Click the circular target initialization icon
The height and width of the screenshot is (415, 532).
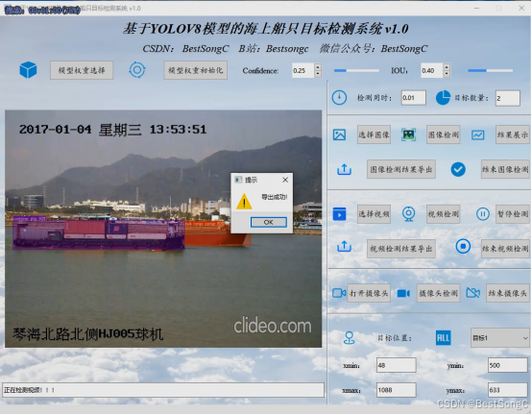137,70
